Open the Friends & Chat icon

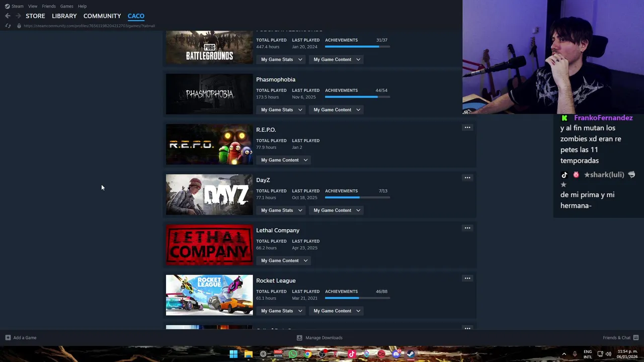pyautogui.click(x=636, y=337)
